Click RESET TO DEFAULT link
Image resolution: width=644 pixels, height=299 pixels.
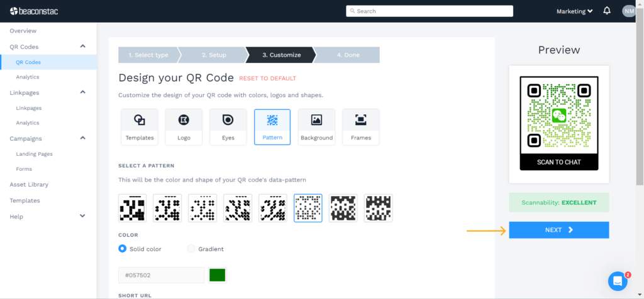[x=267, y=79]
